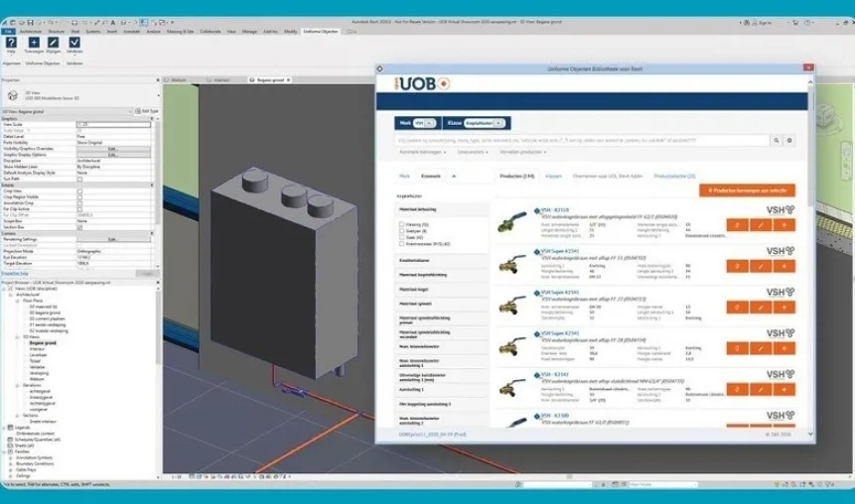855x504 pixels.
Task: Open the Productselectie link
Action: [674, 176]
